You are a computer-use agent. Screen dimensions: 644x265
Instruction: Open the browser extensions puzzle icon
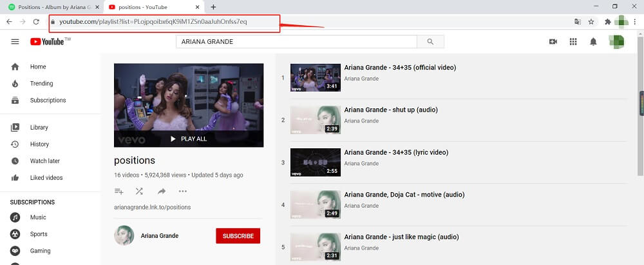pos(608,22)
